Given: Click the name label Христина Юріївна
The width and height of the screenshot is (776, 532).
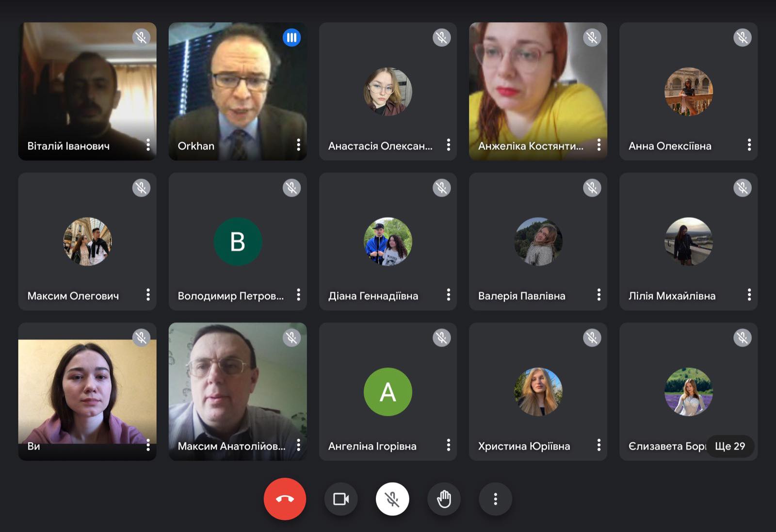Looking at the screenshot, I should coord(524,446).
